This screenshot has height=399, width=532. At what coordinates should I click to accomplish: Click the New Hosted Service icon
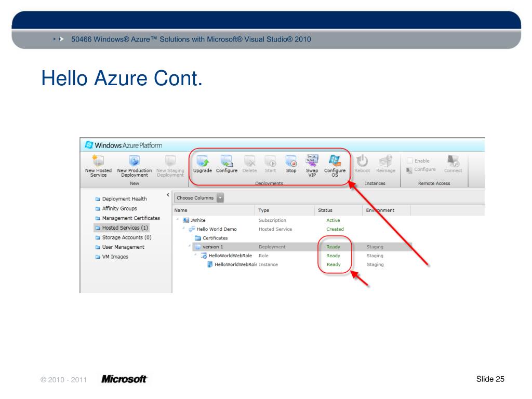(98, 161)
